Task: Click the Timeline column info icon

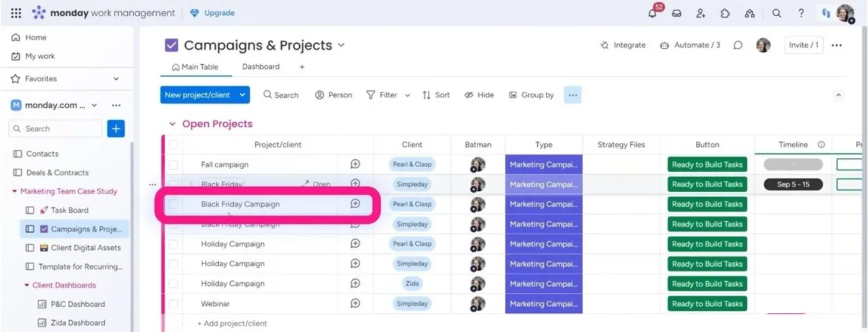Action: pyautogui.click(x=821, y=144)
